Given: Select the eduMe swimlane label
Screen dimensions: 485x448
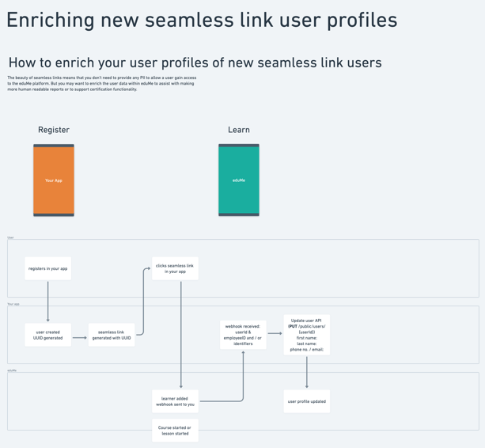Looking at the screenshot, I should (x=12, y=370).
